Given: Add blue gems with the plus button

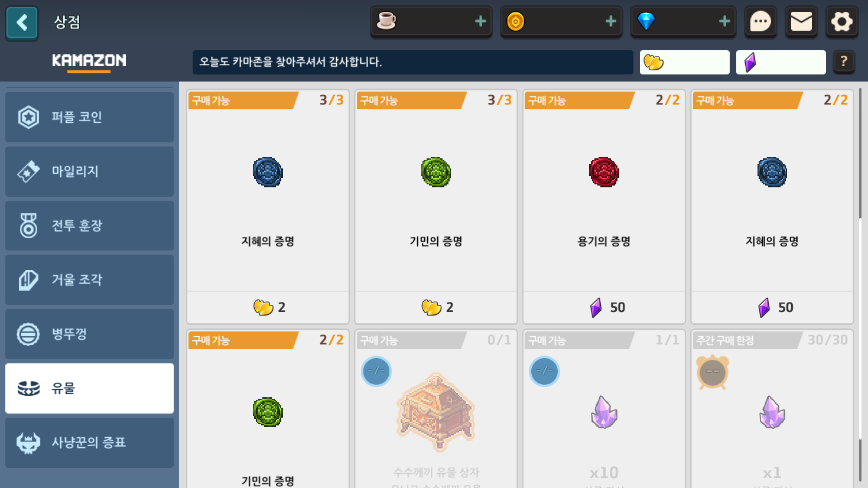Looking at the screenshot, I should (x=724, y=22).
